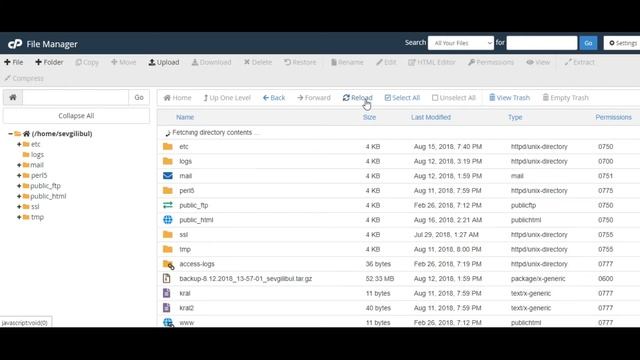640x360 pixels.
Task: Create a new file with + File
Action: click(x=13, y=62)
